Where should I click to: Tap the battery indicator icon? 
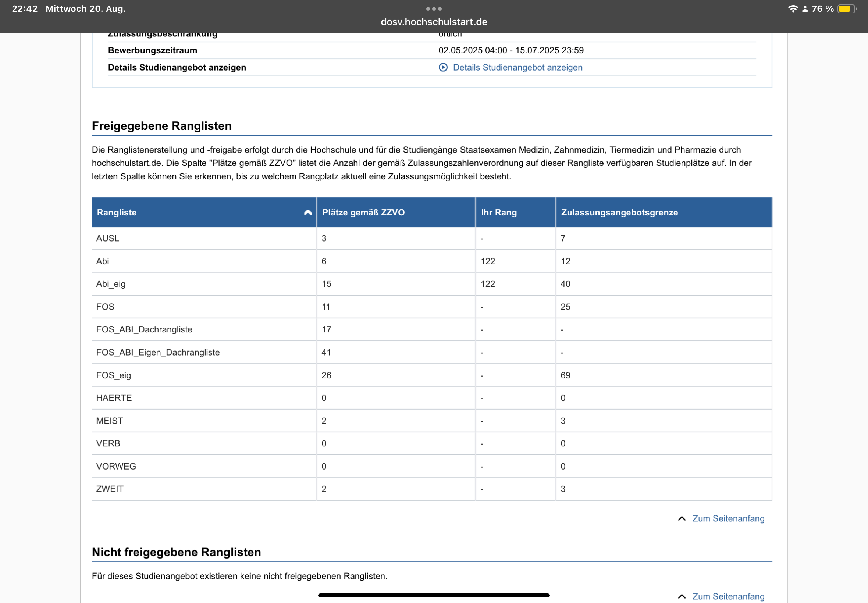[846, 9]
